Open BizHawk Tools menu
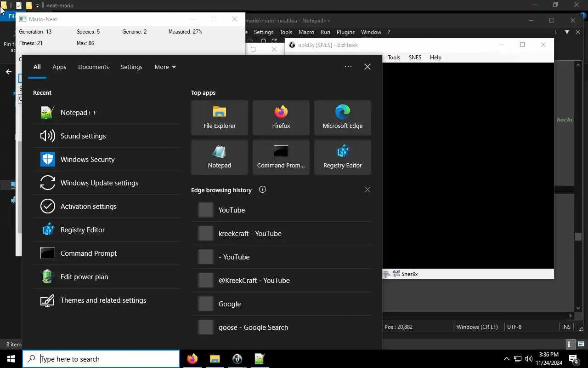Image resolution: width=588 pixels, height=368 pixels. coord(394,57)
